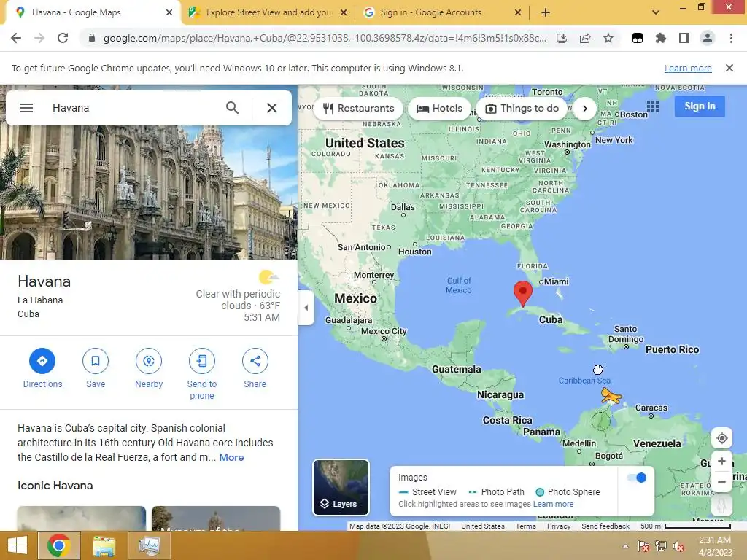Open the Extensions puzzle icon
747x560 pixels.
pyautogui.click(x=661, y=38)
